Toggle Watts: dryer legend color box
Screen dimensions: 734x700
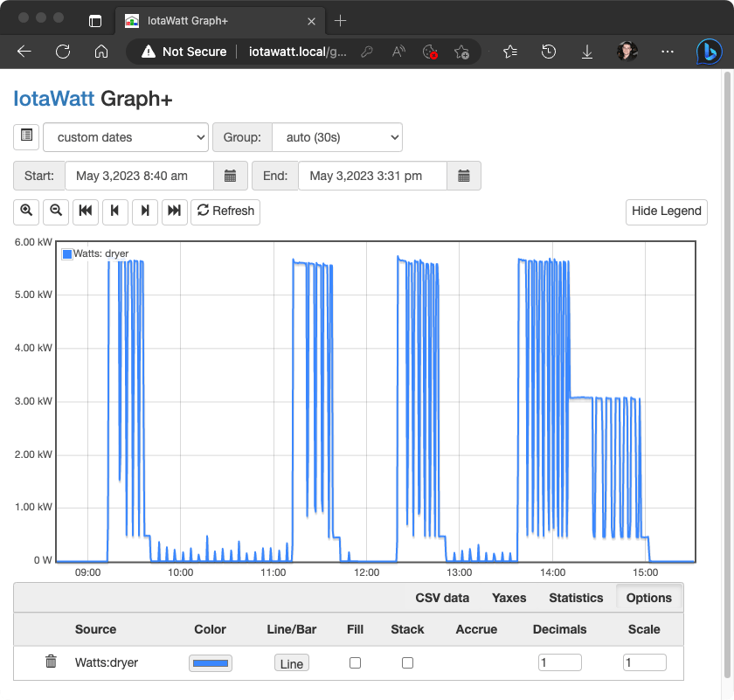(x=67, y=253)
